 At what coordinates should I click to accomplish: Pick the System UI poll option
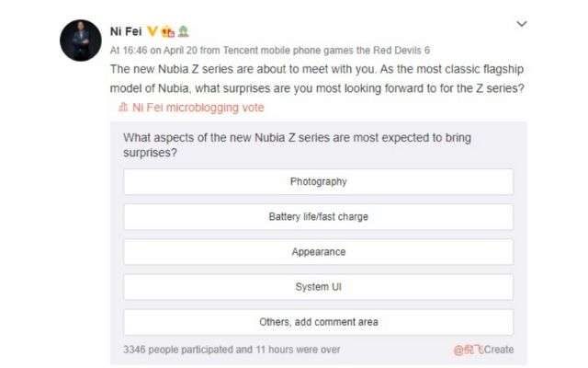coord(318,287)
